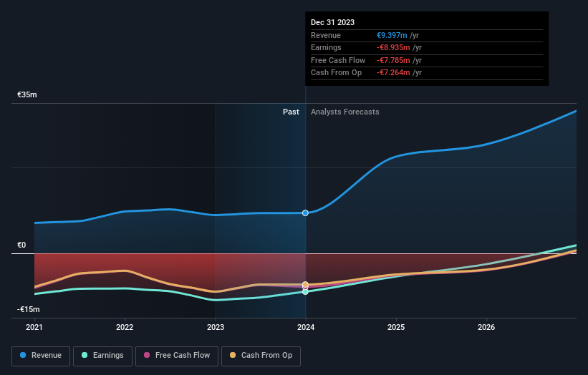This screenshot has width=588, height=375.
Task: Click the 2021 x-axis label
Action: 34,327
